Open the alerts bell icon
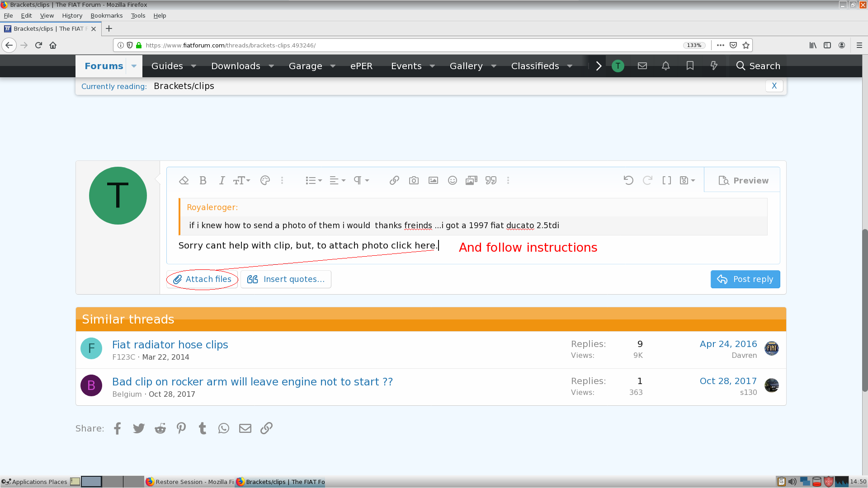The height and width of the screenshot is (488, 868). 665,66
